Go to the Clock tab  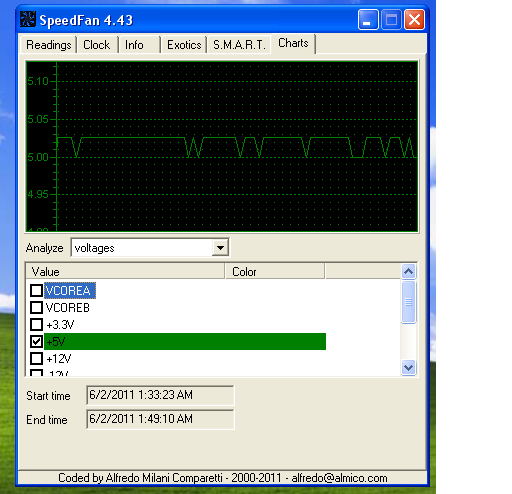coord(97,45)
